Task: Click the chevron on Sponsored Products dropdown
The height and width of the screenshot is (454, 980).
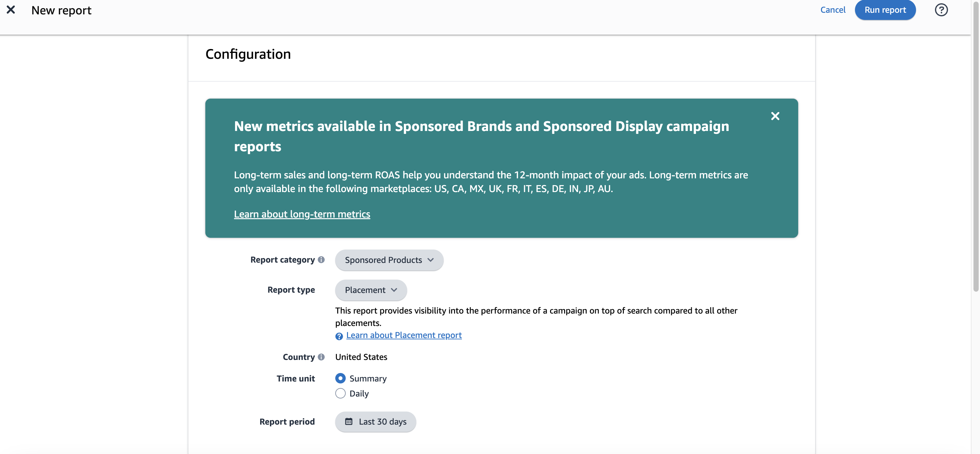Action: 430,260
